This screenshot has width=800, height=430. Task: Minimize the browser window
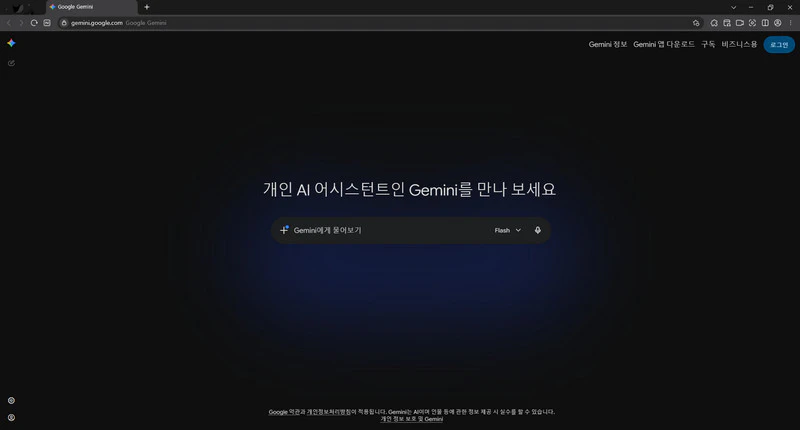[x=751, y=7]
